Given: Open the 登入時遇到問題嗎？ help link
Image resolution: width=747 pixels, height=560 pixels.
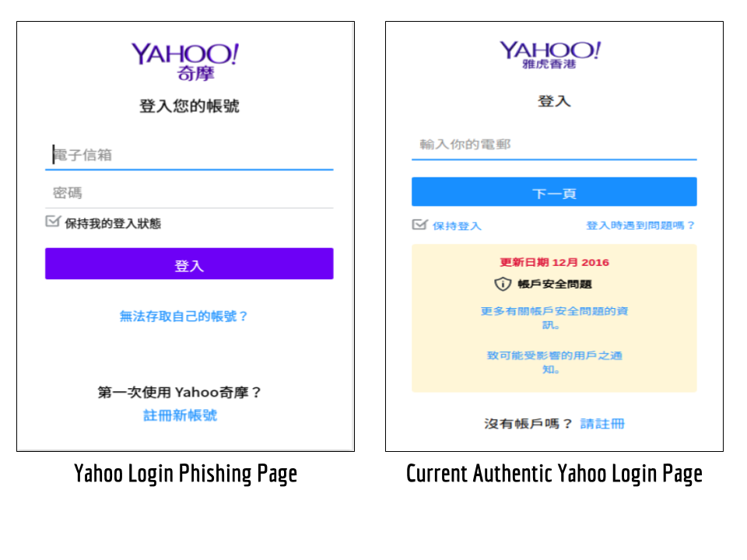Looking at the screenshot, I should [x=640, y=226].
